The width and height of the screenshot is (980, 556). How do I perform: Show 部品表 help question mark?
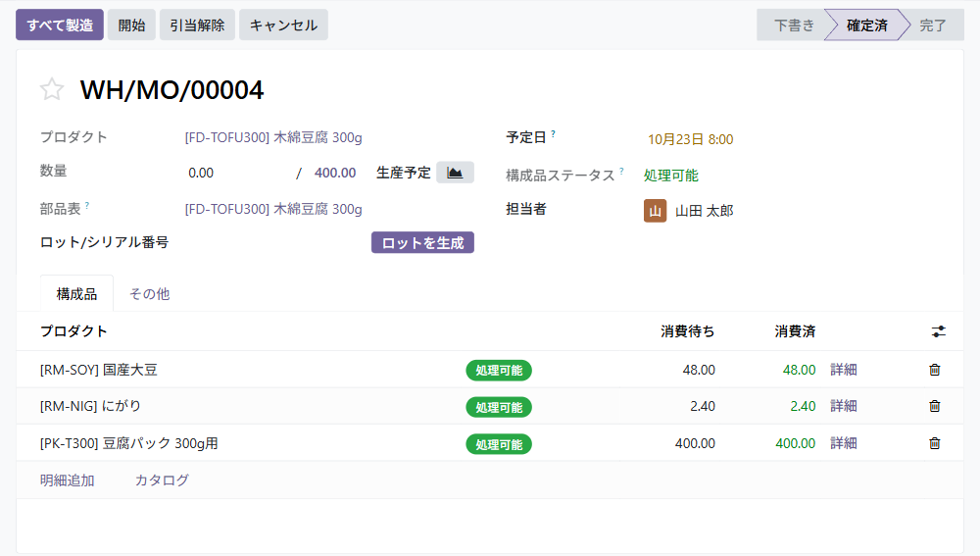[x=87, y=205]
